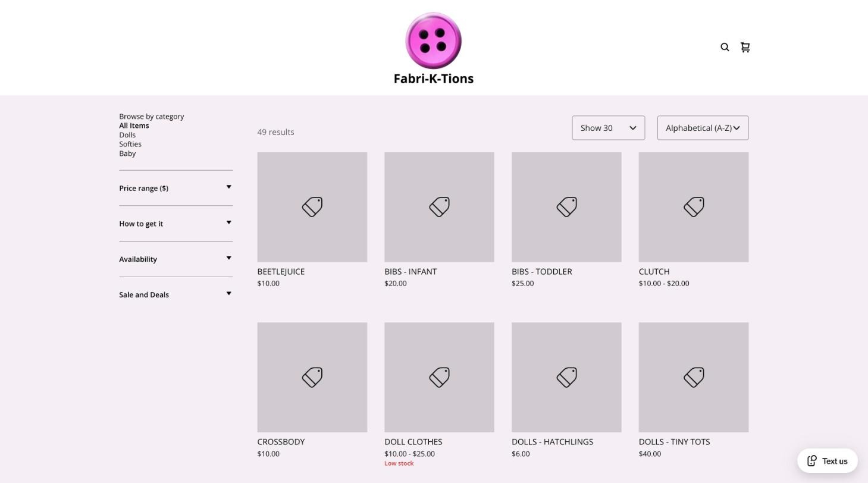Open the CROSSBODY product title

tap(281, 442)
